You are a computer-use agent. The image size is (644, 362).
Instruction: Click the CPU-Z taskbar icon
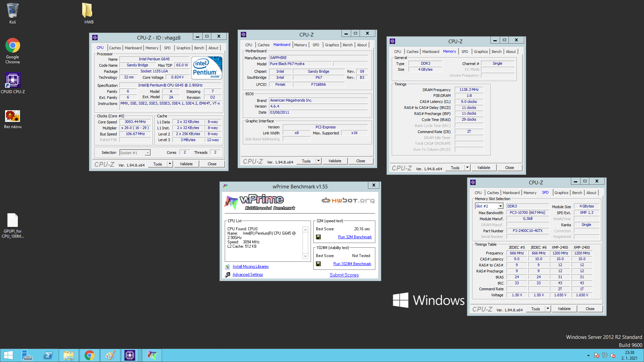coord(130,355)
